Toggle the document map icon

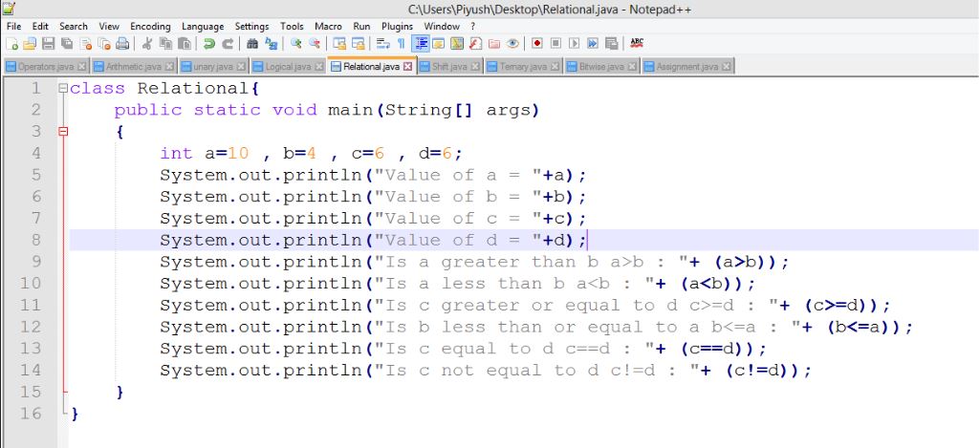(457, 44)
